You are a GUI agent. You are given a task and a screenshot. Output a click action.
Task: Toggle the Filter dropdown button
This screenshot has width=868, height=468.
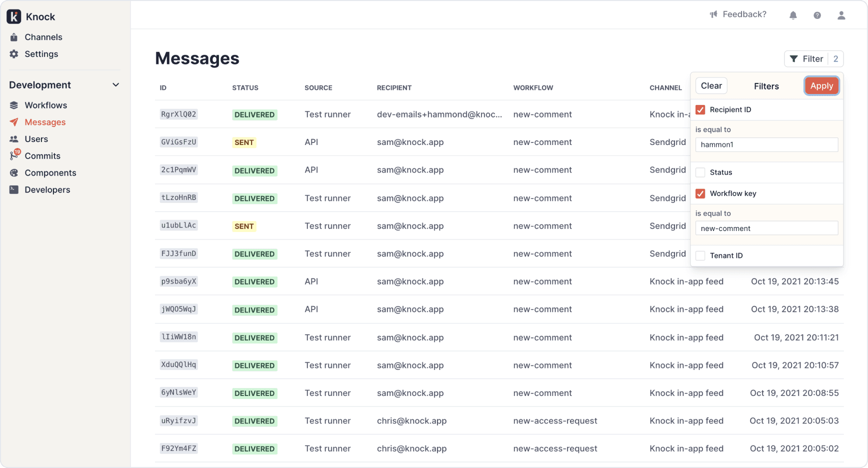(x=806, y=59)
